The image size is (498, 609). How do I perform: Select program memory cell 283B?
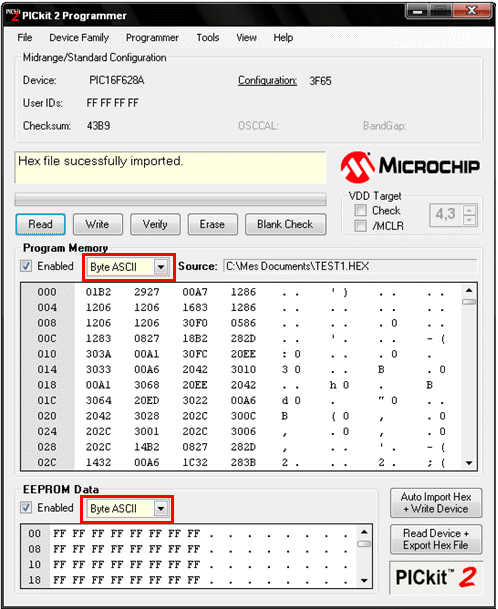click(243, 463)
